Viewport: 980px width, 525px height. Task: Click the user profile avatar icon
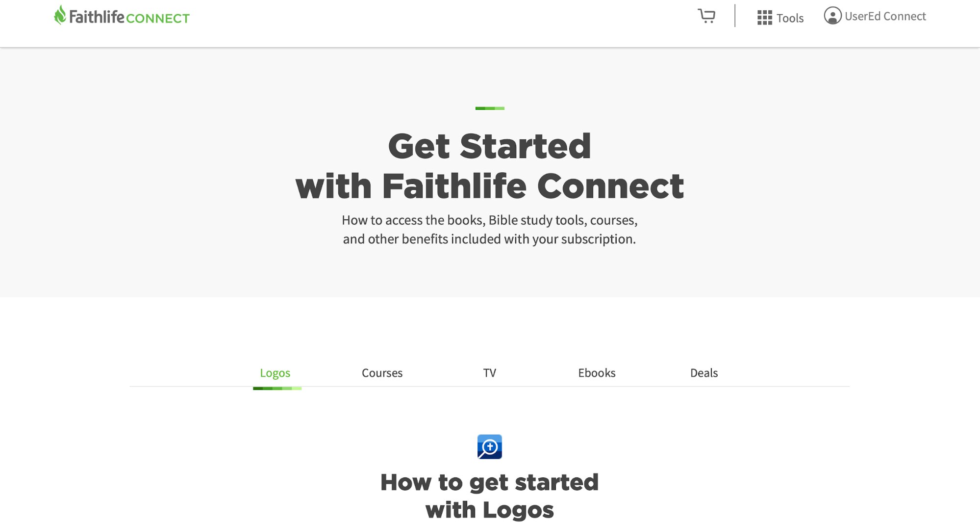(x=832, y=16)
